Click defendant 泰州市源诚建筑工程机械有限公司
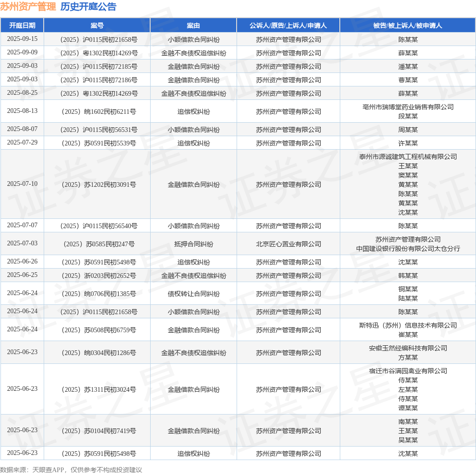 click(408, 157)
